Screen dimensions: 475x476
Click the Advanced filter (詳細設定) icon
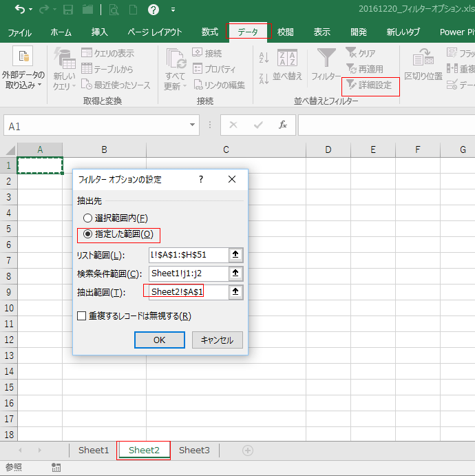coord(351,85)
